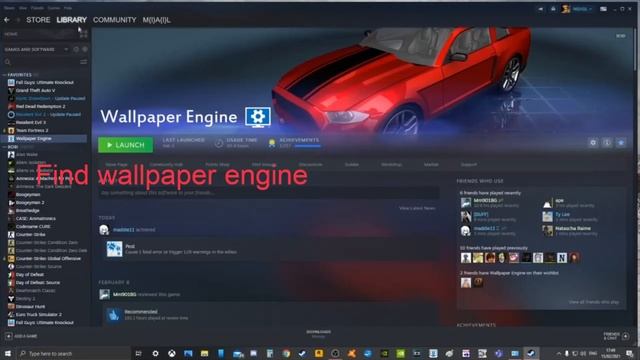Open the Market link
Screen dimensions: 640x360
431,164
